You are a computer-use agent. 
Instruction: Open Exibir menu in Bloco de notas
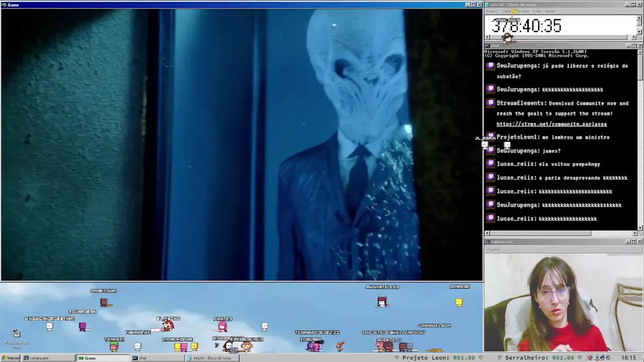point(537,11)
